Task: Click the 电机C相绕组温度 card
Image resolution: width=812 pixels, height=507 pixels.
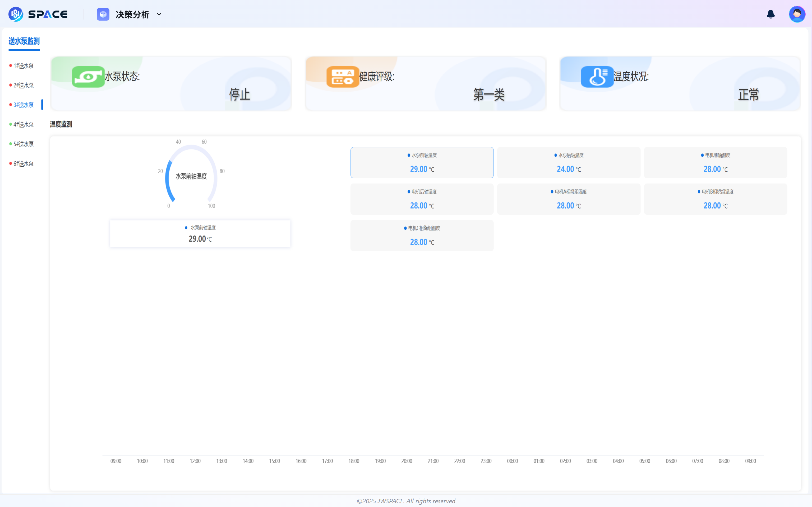Action: (422, 235)
